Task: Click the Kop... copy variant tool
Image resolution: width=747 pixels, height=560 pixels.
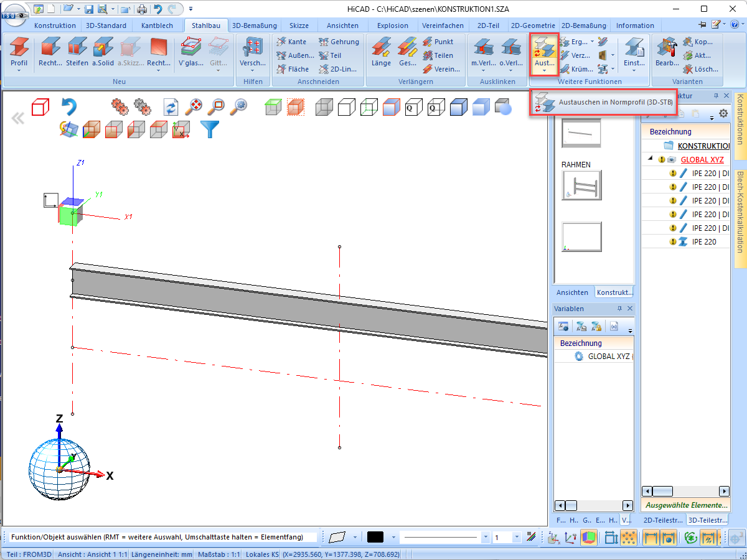Action: 698,42
